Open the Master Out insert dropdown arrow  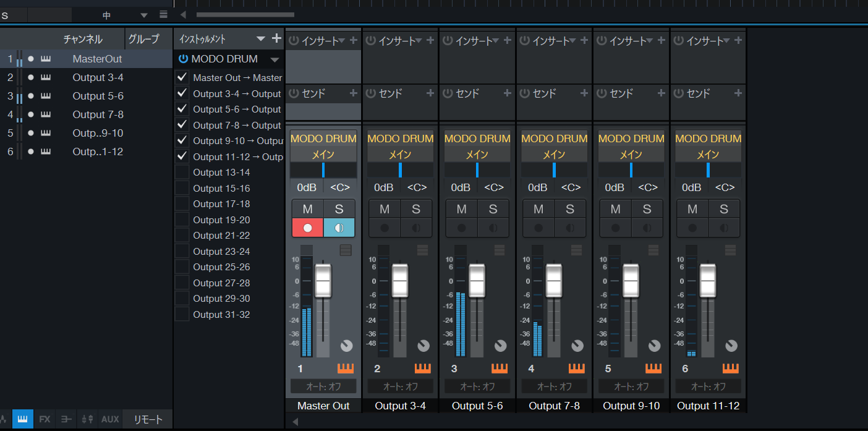point(342,41)
